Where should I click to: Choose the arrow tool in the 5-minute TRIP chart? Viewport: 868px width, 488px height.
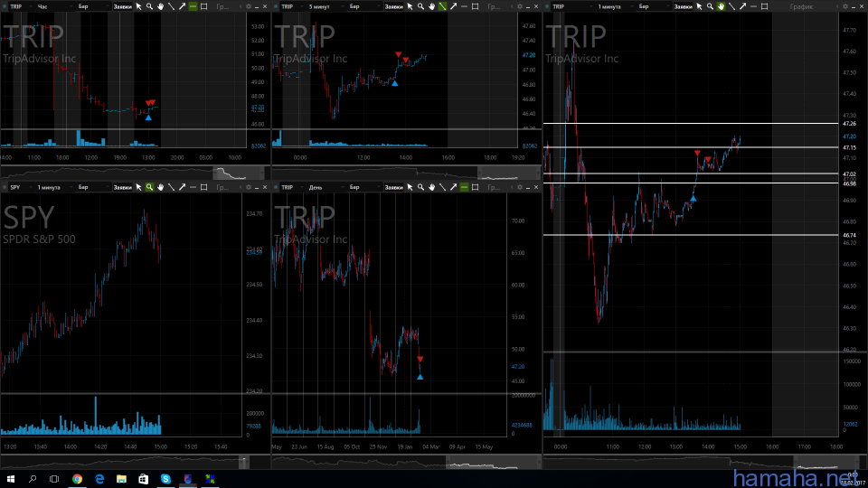pyautogui.click(x=453, y=6)
